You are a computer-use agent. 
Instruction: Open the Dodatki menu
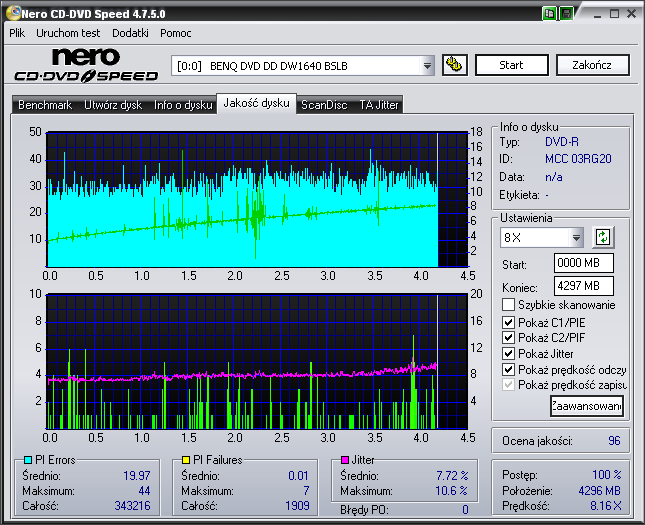130,33
